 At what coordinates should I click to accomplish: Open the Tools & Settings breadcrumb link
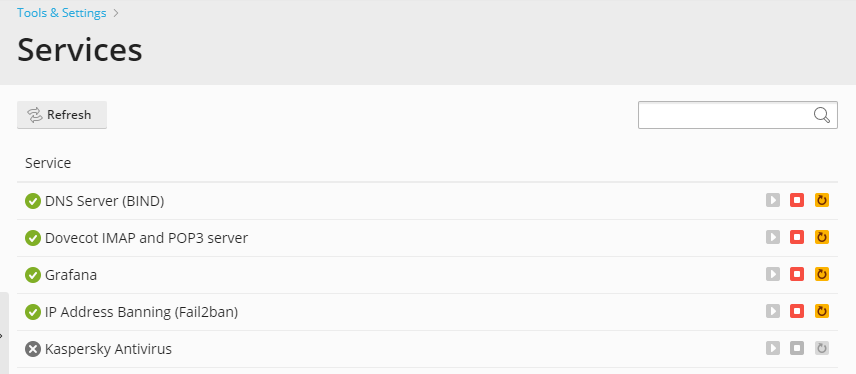click(62, 13)
